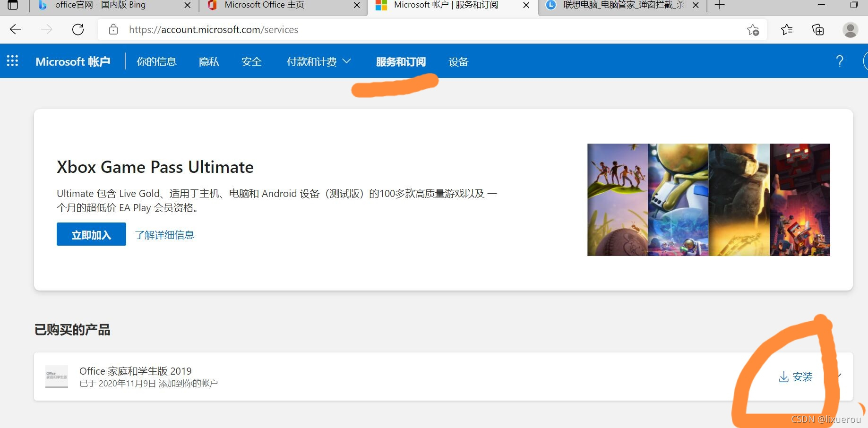Open 你的信息 menu
This screenshot has width=868, height=428.
tap(156, 61)
